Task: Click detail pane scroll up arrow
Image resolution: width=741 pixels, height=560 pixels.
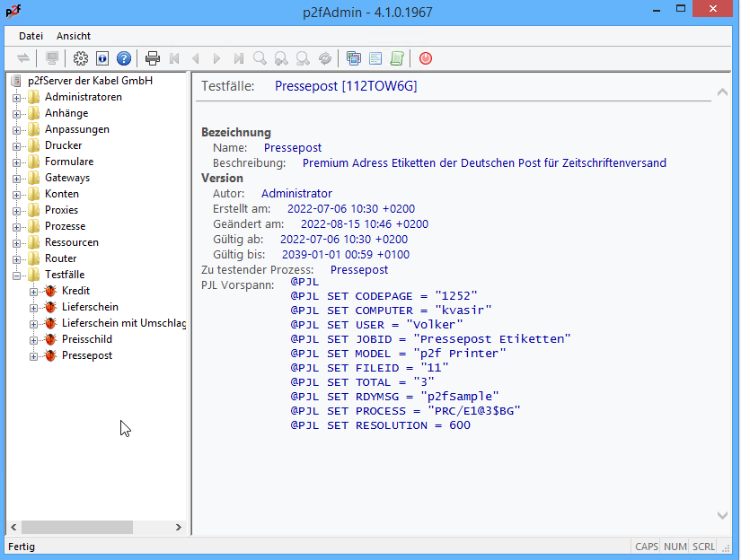Action: click(x=722, y=92)
